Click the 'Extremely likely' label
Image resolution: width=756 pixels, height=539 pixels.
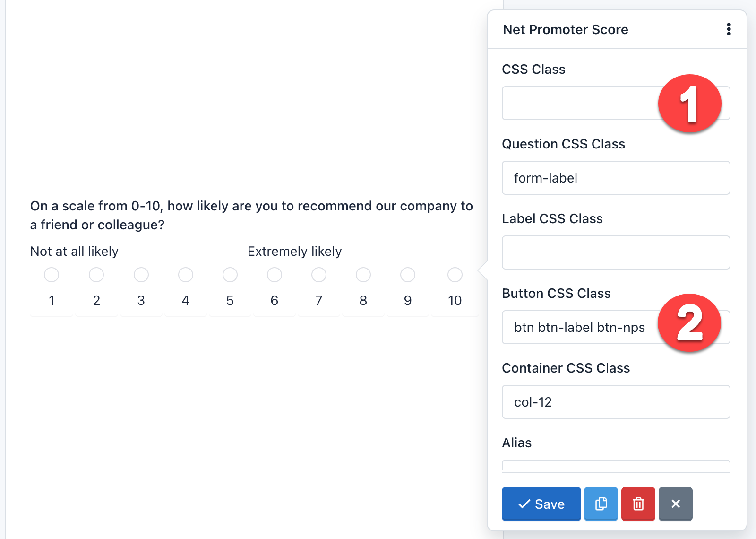tap(294, 251)
